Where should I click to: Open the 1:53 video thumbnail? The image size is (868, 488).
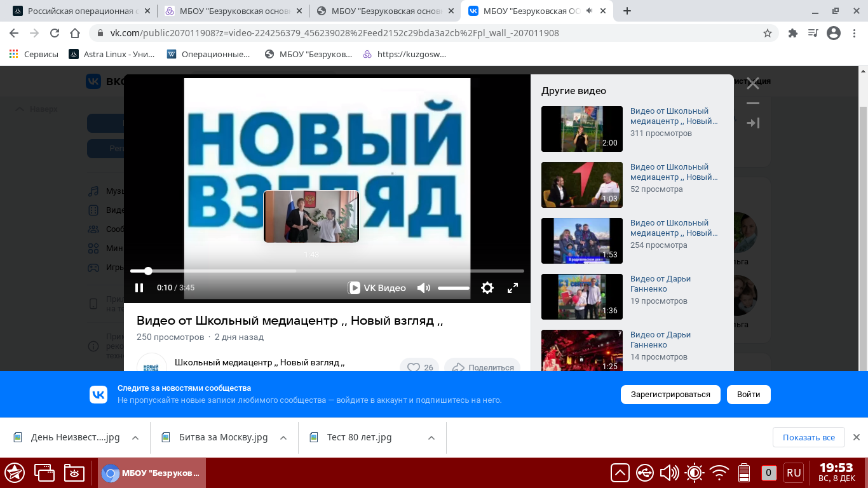[x=582, y=241]
